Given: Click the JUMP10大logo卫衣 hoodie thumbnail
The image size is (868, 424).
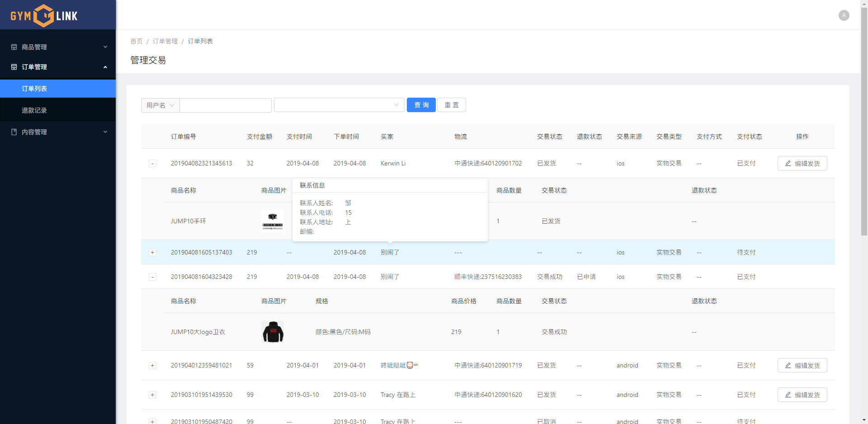Looking at the screenshot, I should [273, 332].
